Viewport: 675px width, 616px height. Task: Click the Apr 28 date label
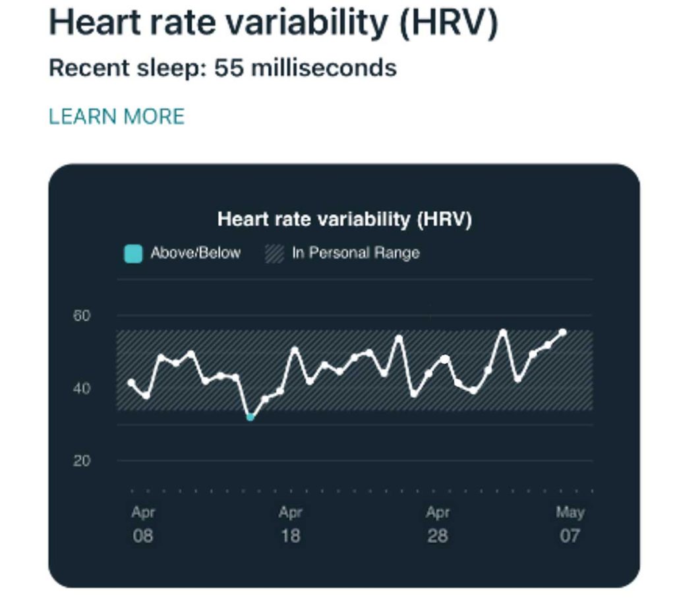[x=438, y=524]
